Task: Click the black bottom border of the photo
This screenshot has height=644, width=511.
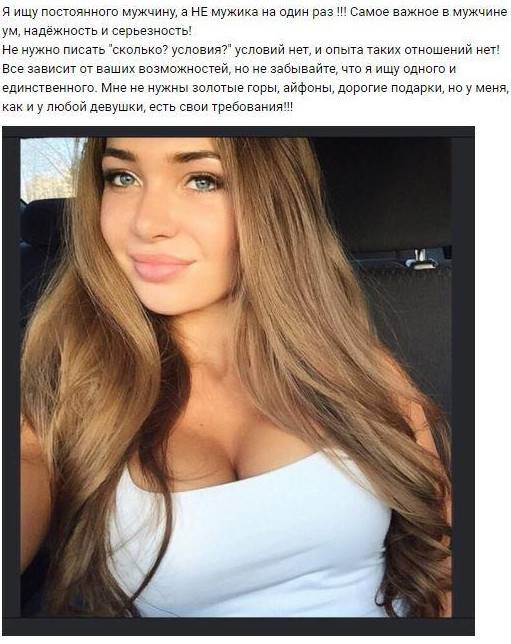Action: [238, 627]
